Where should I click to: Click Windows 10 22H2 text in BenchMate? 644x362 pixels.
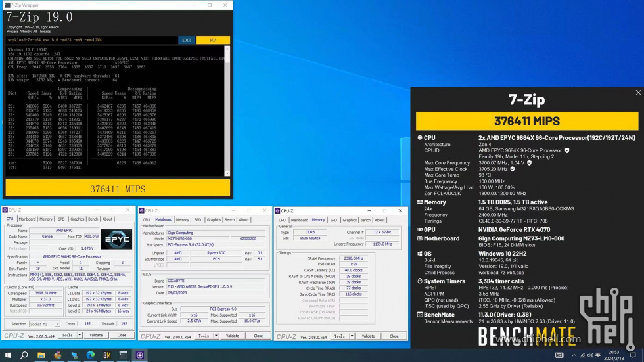(503, 253)
